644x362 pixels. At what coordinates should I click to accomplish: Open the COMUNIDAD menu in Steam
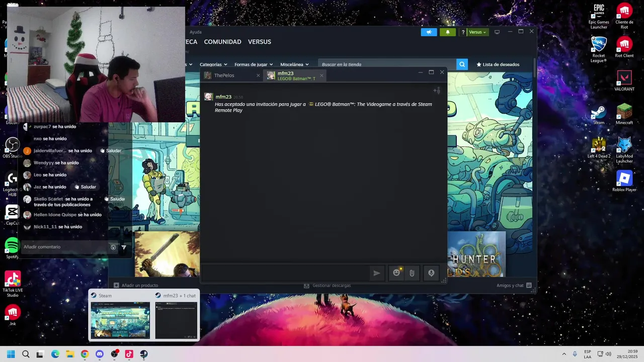[222, 42]
